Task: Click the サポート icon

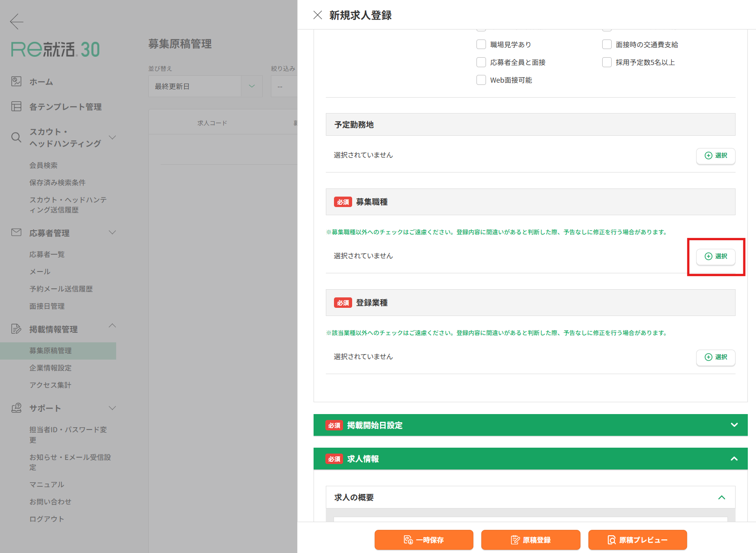Action: (x=16, y=408)
